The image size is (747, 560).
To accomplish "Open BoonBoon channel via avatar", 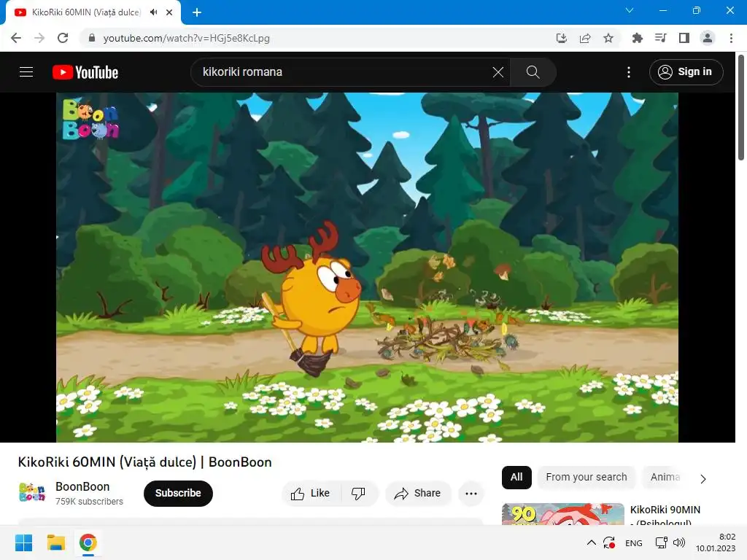I will tap(32, 492).
